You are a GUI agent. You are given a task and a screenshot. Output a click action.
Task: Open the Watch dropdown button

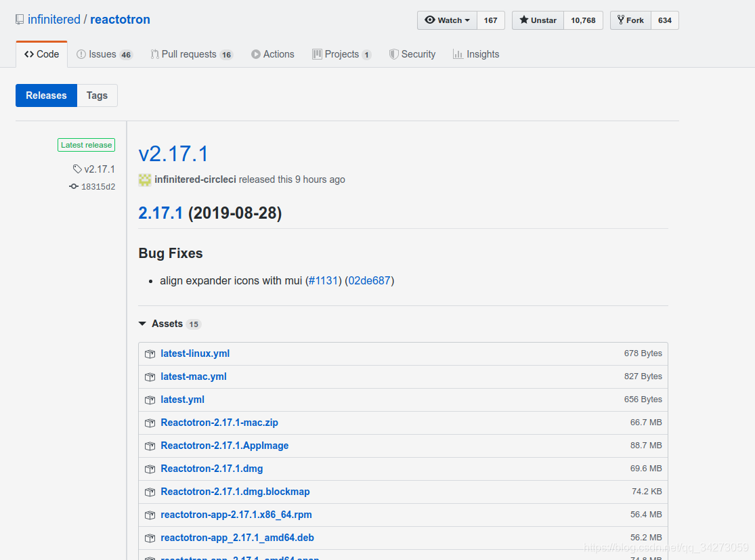[447, 20]
